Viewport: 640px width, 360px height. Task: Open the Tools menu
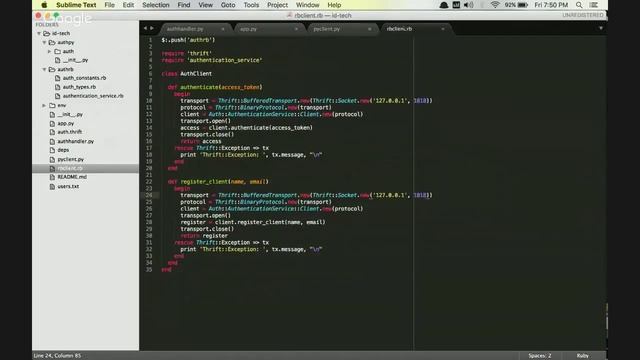point(251,5)
